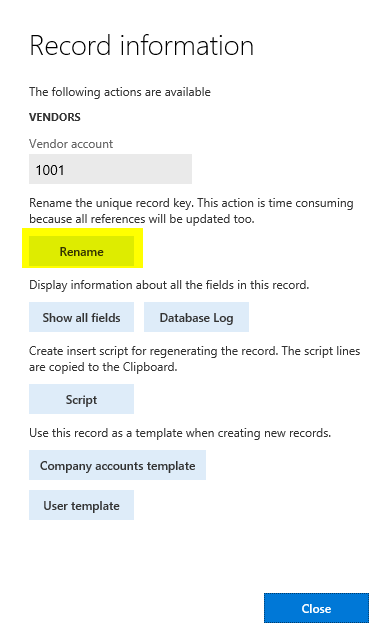Display all fields of this record

point(82,317)
